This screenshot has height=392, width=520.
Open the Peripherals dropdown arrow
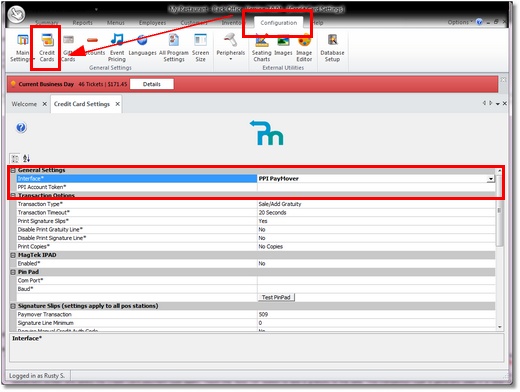coord(231,59)
